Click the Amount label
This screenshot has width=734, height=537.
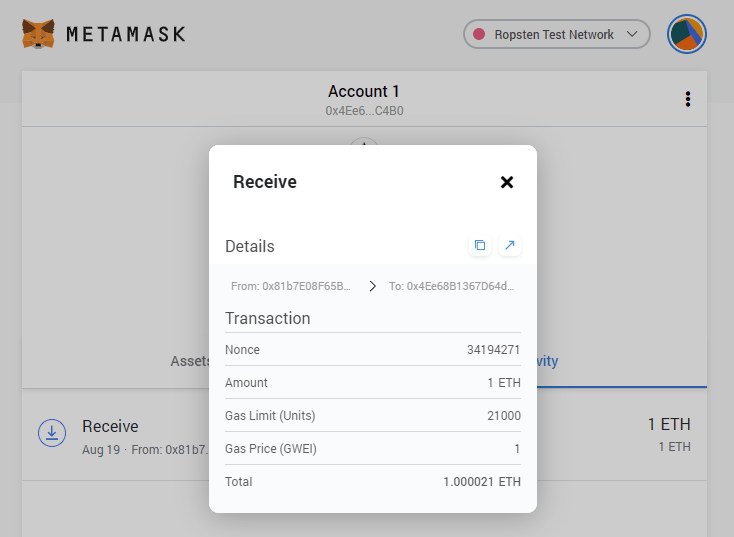pyautogui.click(x=246, y=383)
